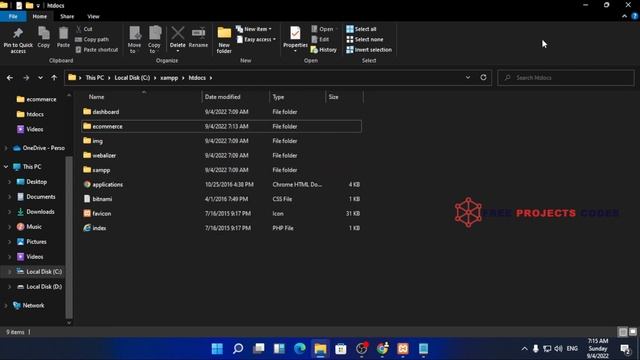Image resolution: width=640 pixels, height=360 pixels.
Task: Go back with the Back arrow
Action: (x=10, y=78)
